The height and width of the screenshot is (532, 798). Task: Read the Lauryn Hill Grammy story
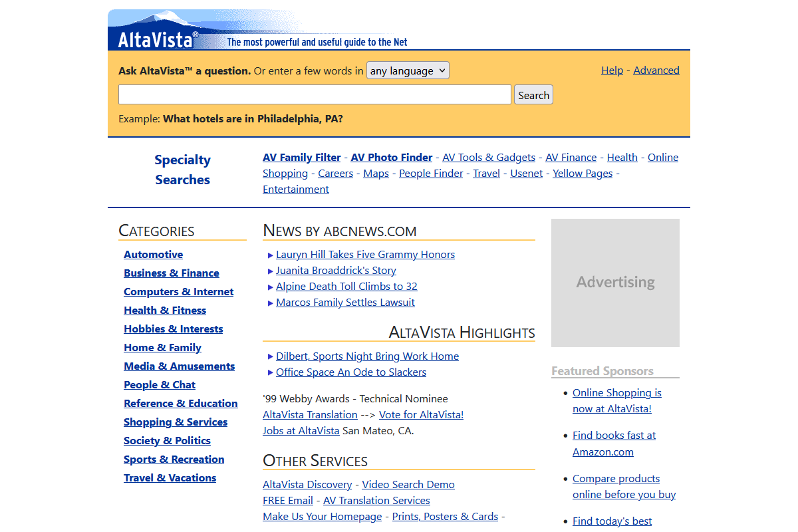(x=365, y=254)
